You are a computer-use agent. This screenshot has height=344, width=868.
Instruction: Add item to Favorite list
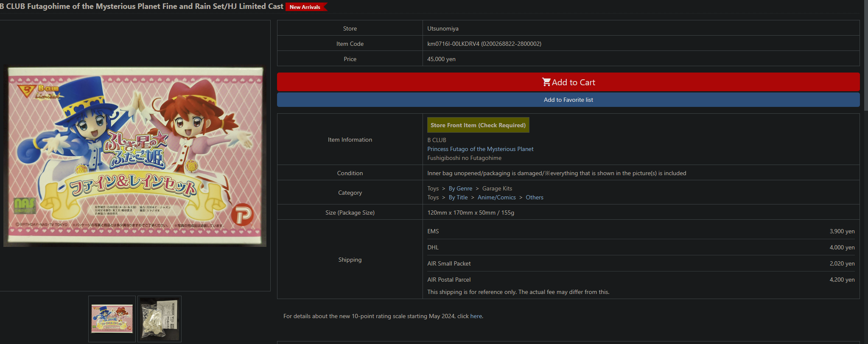point(568,100)
